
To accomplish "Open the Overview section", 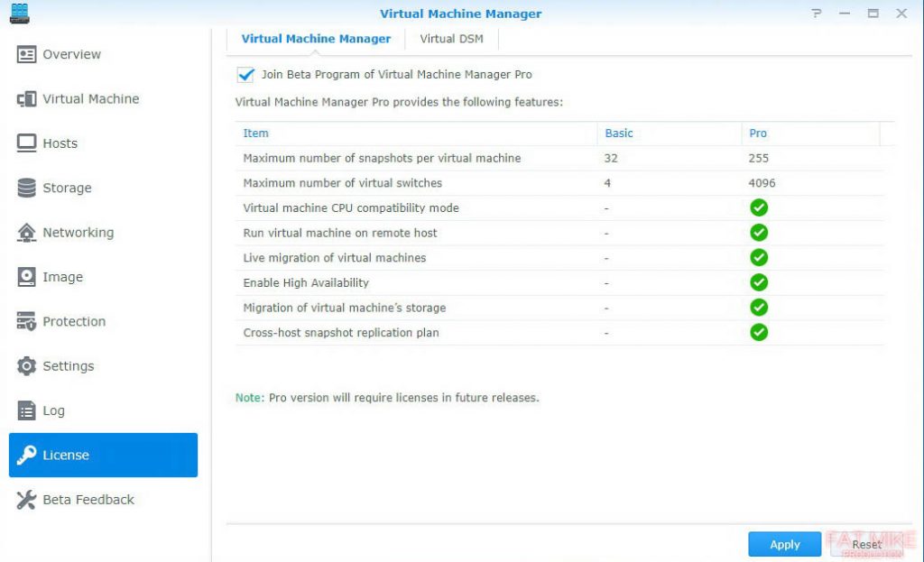I will click(x=103, y=54).
